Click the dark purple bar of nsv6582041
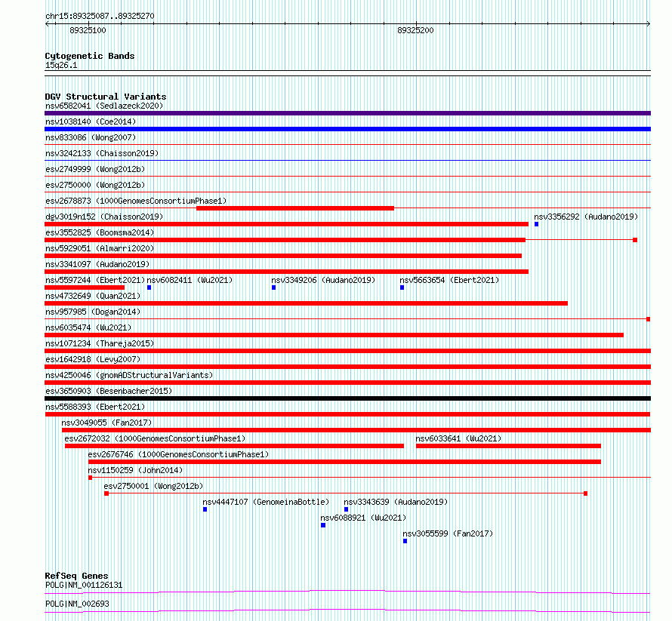The height and width of the screenshot is (621, 672). (347, 113)
